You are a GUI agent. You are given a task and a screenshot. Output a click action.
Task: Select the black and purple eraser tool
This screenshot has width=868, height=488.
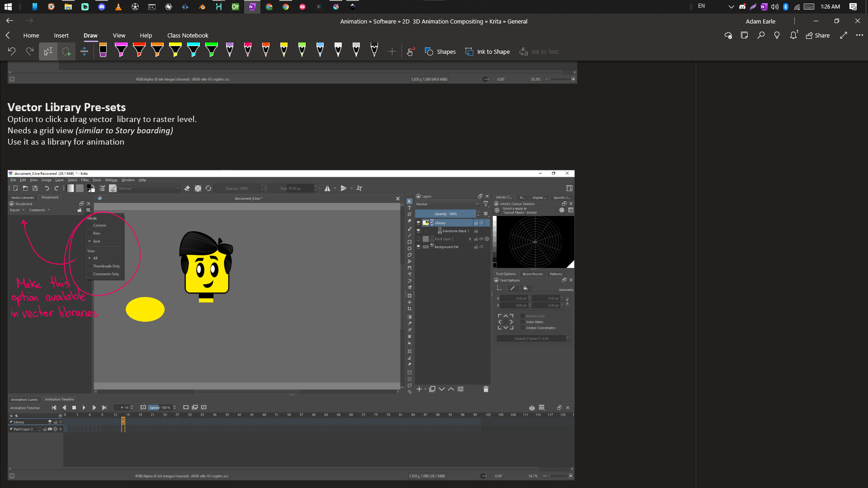point(103,50)
